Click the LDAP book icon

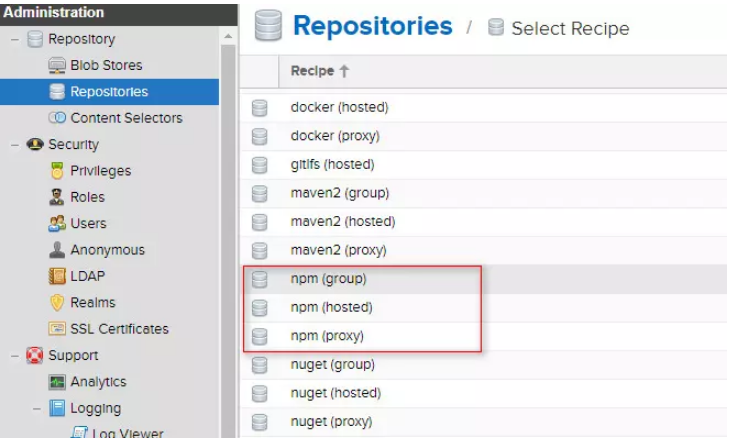tap(57, 276)
